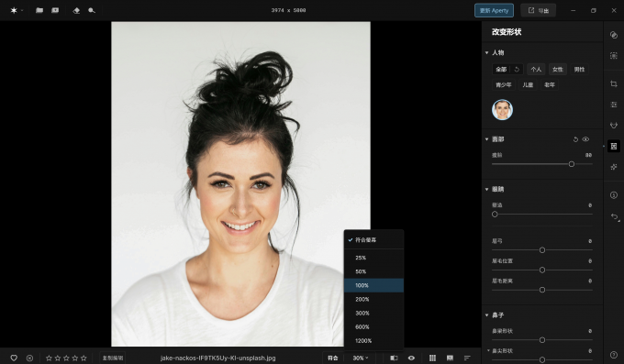Select the 老年 filter chip
The image size is (624, 364).
pos(550,84)
